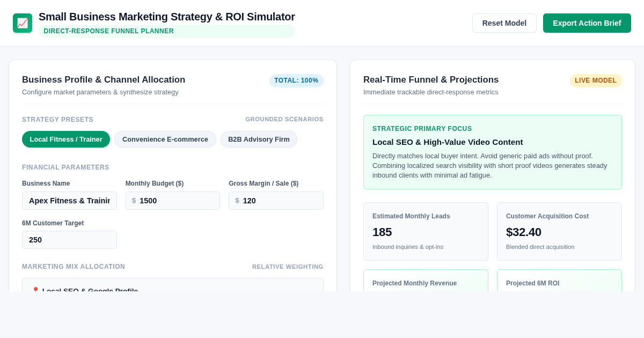Viewport: 644px width, 338px height.
Task: Click the Marketing Mix Allocation heading
Action: click(74, 267)
